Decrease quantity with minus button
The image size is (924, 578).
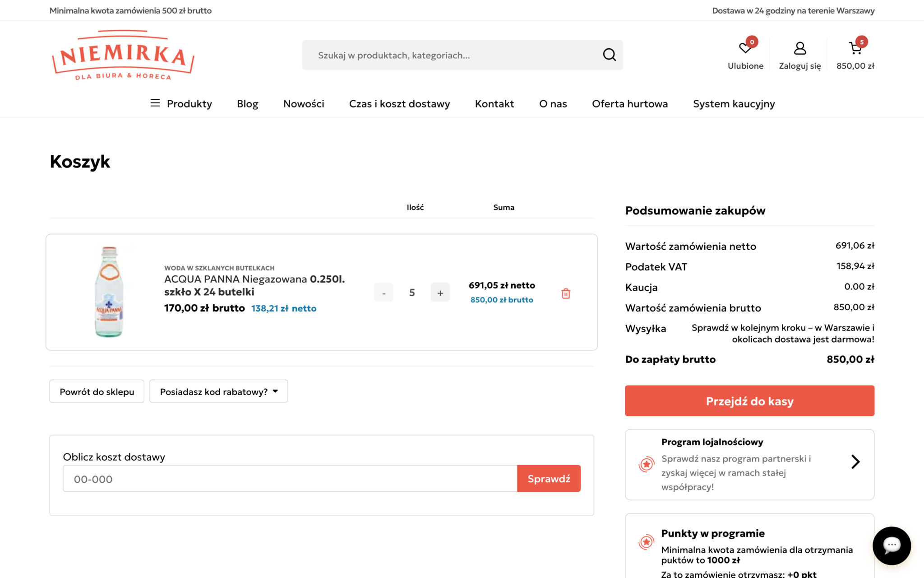point(383,293)
